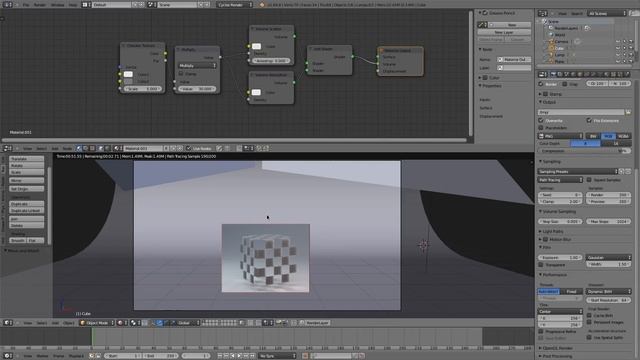640x360 pixels.
Task: Open the Object Mode dropdown
Action: 97,322
